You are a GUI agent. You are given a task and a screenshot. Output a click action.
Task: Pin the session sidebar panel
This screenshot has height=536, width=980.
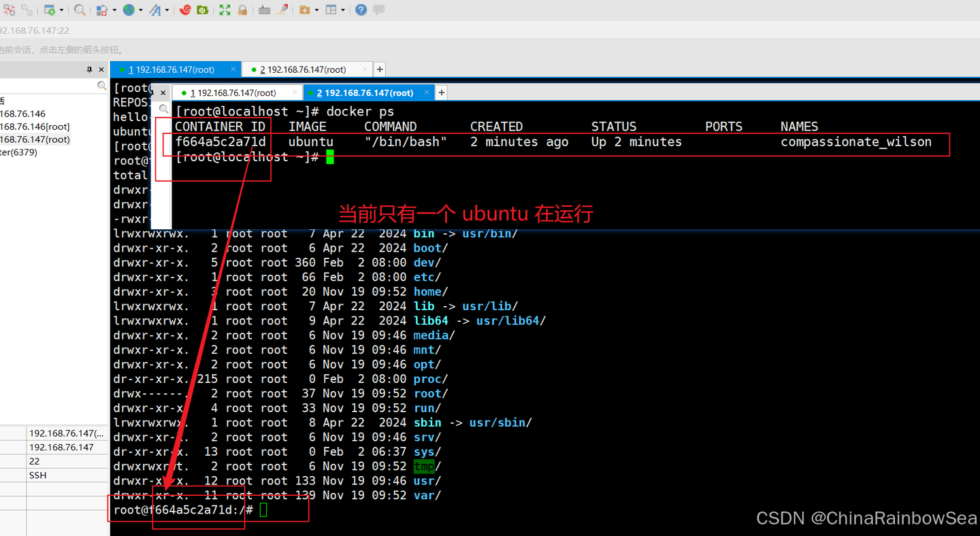point(88,69)
